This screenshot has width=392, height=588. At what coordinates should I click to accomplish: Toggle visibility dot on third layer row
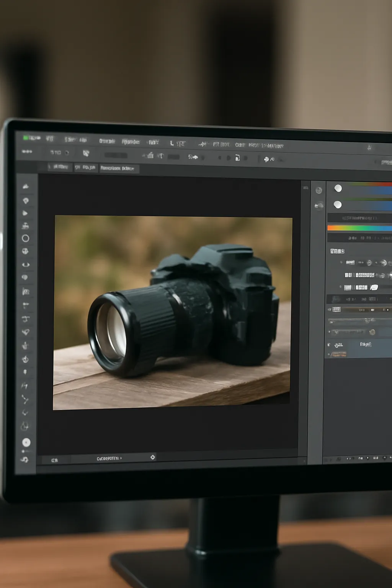(x=340, y=287)
